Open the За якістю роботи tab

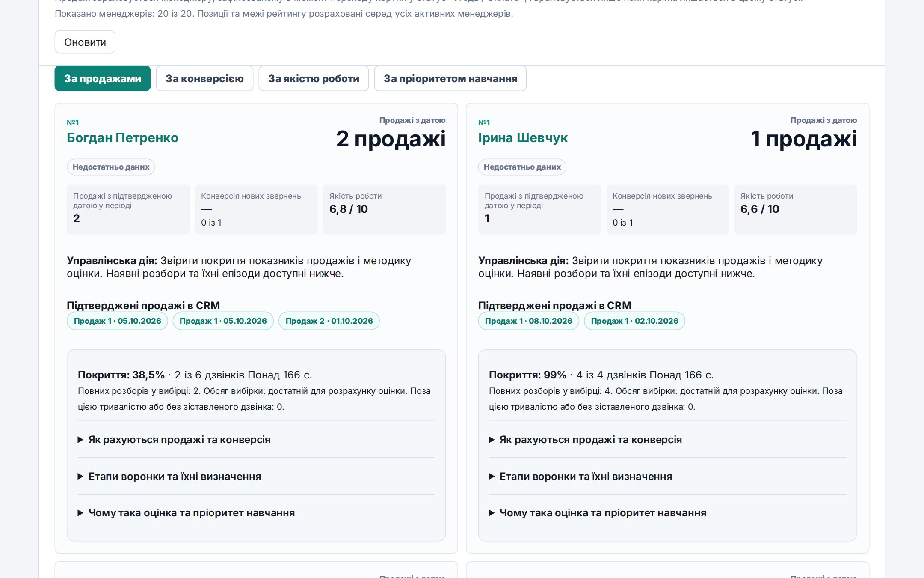314,78
